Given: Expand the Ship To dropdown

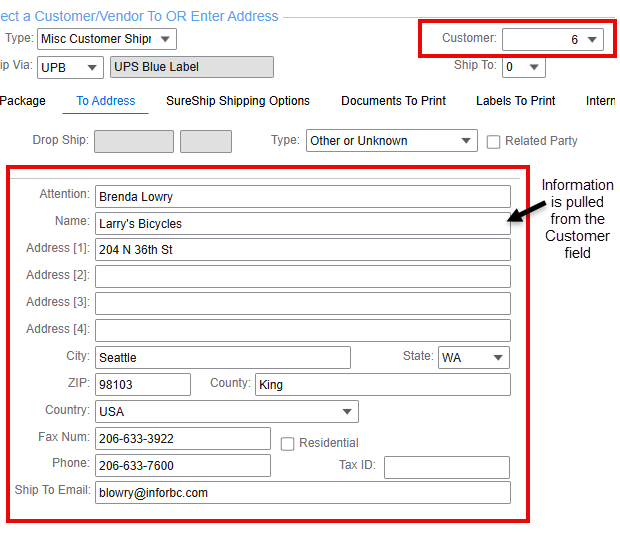Looking at the screenshot, I should pyautogui.click(x=522, y=67).
